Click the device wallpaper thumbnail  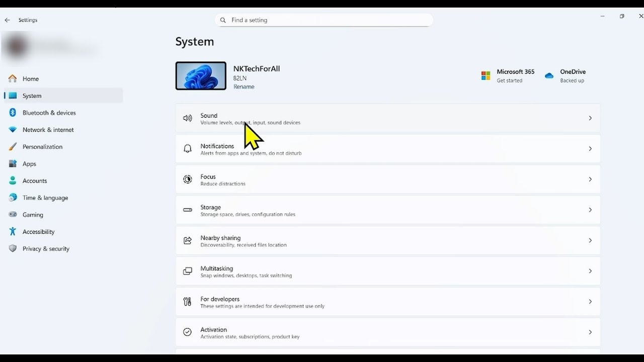click(x=201, y=76)
